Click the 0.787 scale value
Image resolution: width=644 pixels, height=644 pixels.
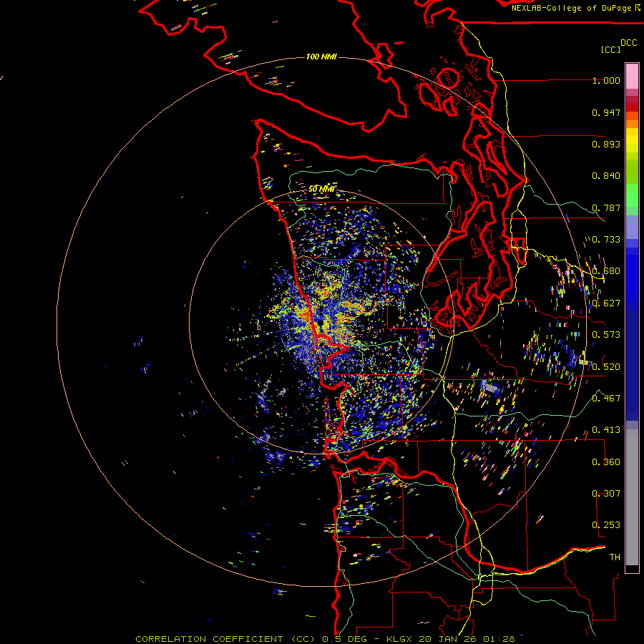tap(606, 208)
